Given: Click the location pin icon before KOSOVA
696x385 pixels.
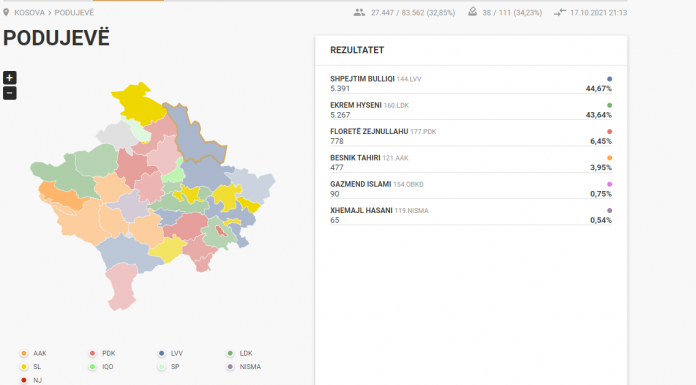Looking at the screenshot, I should (6, 12).
